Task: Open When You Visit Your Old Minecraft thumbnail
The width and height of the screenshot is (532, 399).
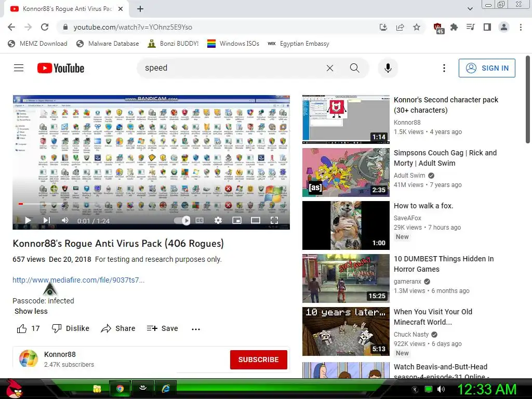Action: 345,331
